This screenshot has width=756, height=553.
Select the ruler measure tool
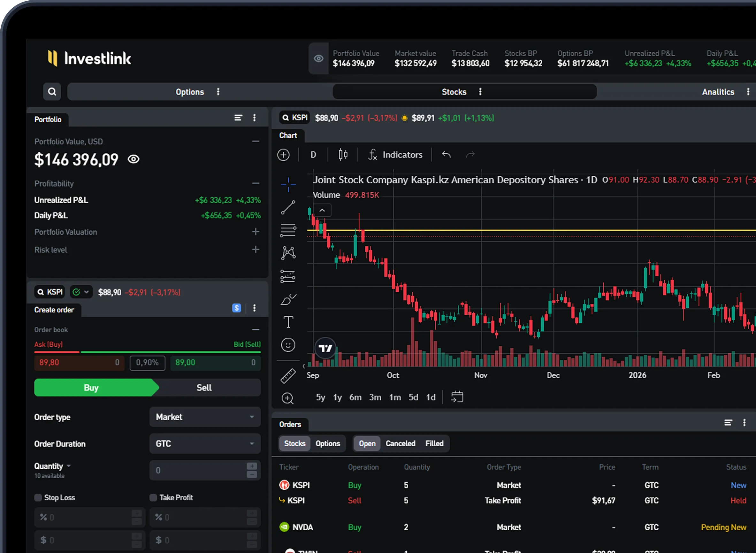pos(288,376)
